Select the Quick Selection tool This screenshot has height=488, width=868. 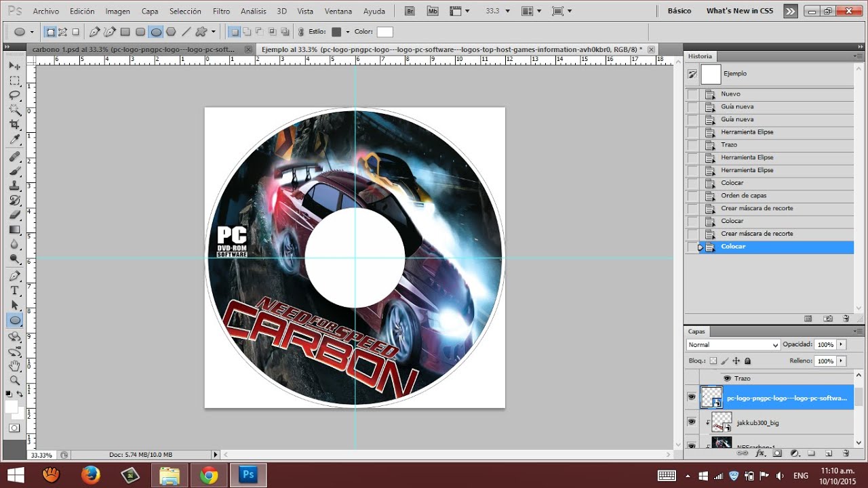[14, 110]
